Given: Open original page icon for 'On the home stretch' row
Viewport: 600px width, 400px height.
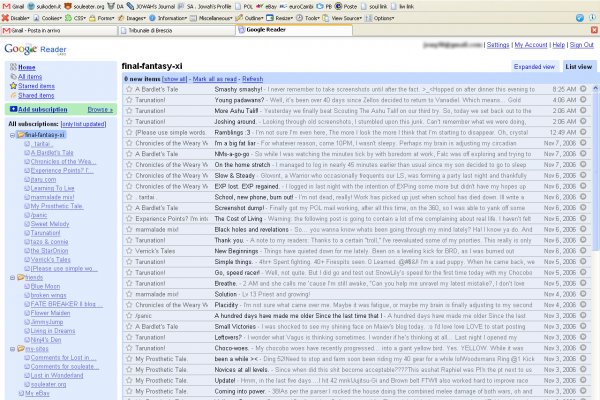Looking at the screenshot, I should (583, 164).
